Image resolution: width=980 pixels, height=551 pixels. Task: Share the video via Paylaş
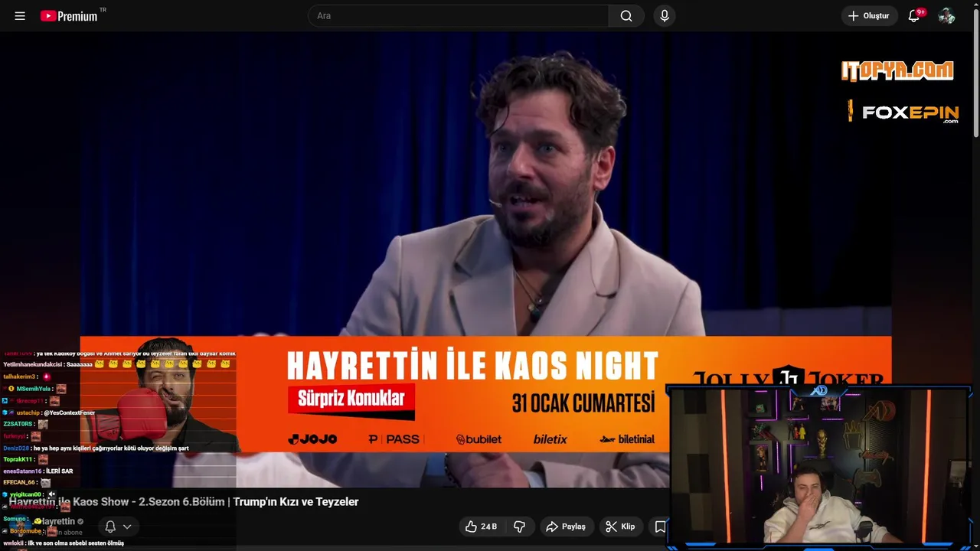pos(566,527)
